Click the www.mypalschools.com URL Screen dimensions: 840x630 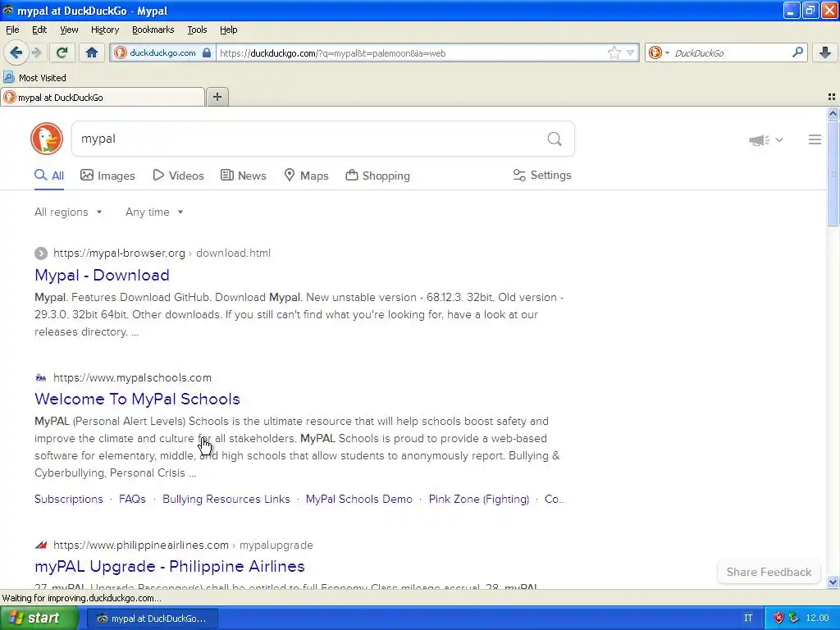coord(132,377)
